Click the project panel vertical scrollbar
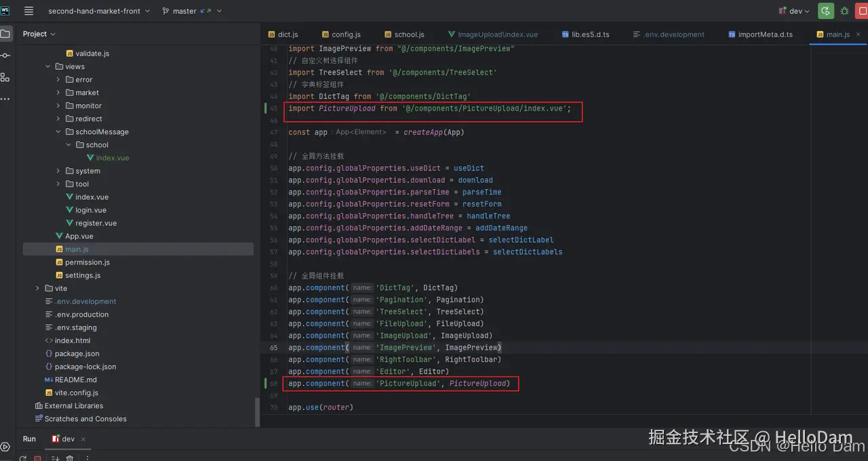868x461 pixels. (x=256, y=412)
